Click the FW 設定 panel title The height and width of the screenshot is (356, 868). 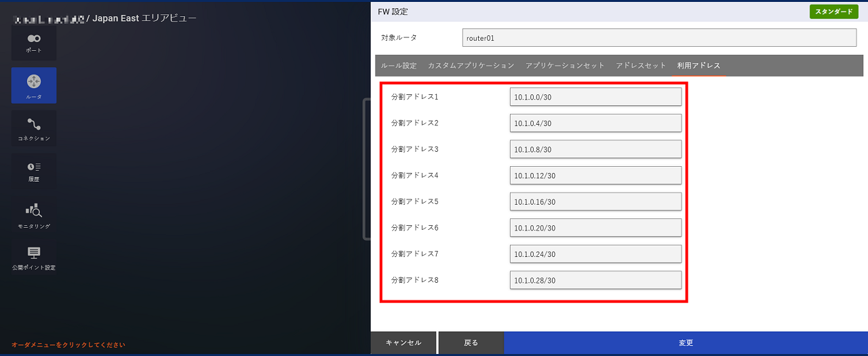[393, 12]
